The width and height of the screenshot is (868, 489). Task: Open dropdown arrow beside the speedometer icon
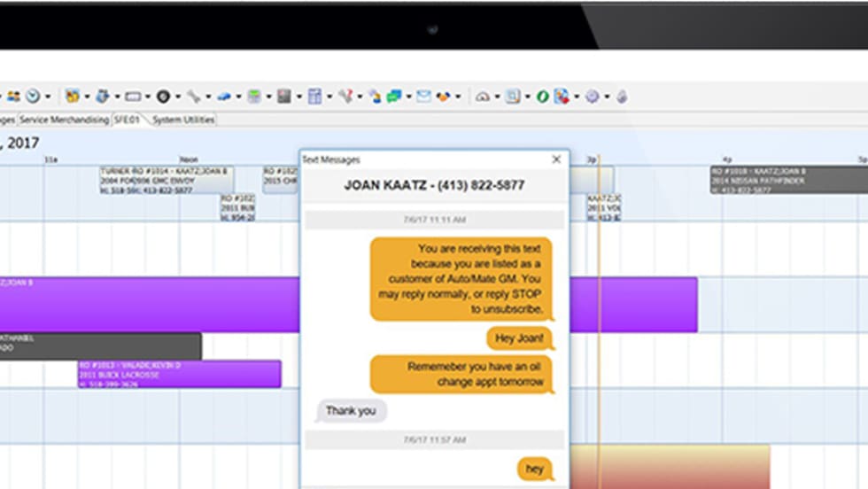coord(497,97)
